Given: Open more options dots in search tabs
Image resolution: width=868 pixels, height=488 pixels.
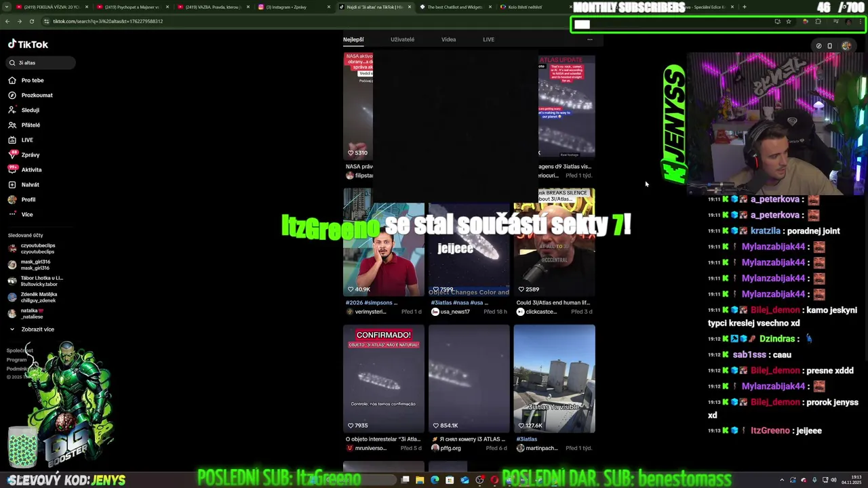Looking at the screenshot, I should click(590, 39).
